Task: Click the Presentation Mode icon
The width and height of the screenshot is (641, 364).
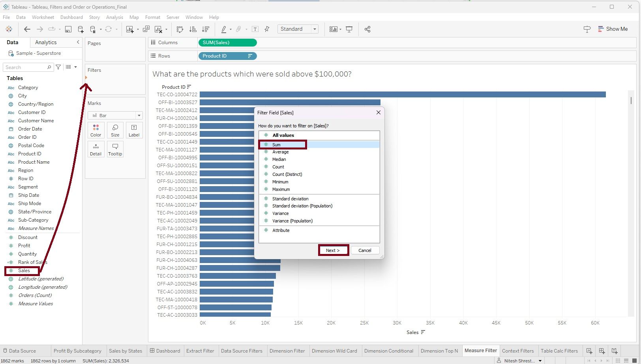Action: (349, 29)
